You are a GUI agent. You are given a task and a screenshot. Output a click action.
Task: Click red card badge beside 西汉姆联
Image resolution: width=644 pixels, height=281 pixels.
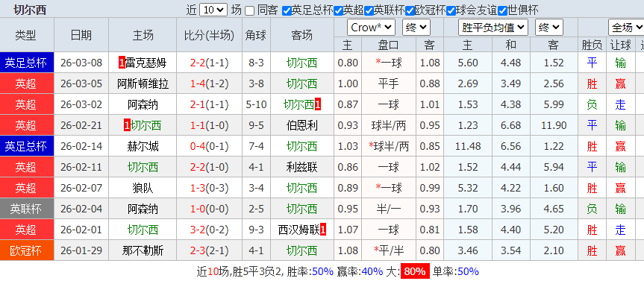[323, 230]
